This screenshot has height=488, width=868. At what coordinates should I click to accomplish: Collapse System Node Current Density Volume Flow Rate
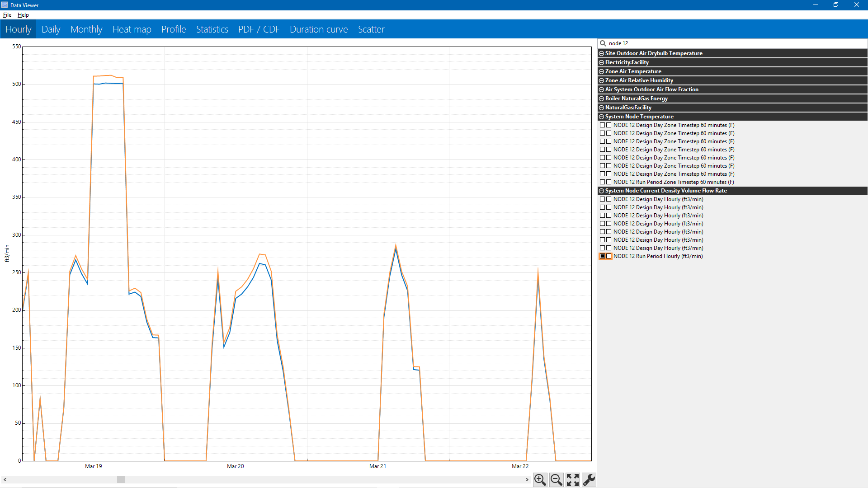(601, 191)
